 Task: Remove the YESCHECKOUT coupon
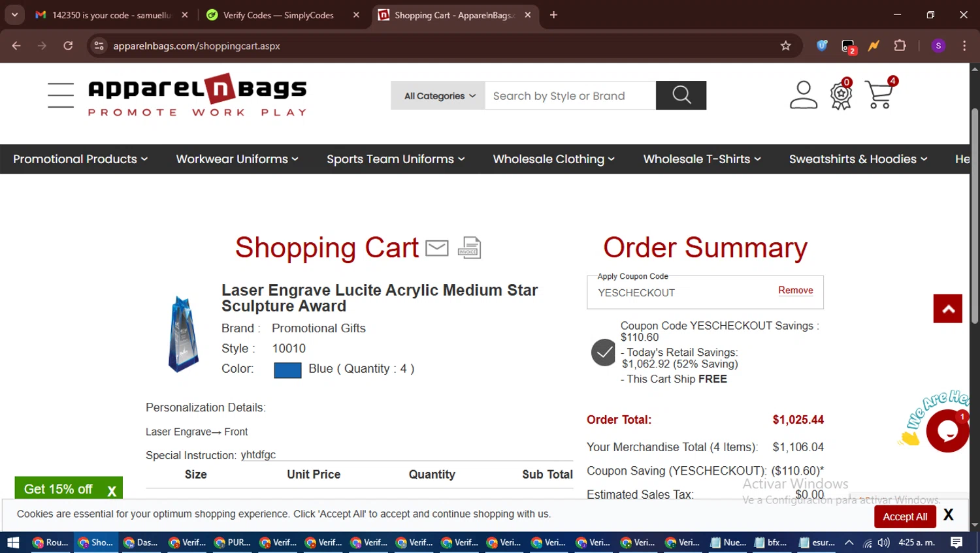(x=795, y=291)
